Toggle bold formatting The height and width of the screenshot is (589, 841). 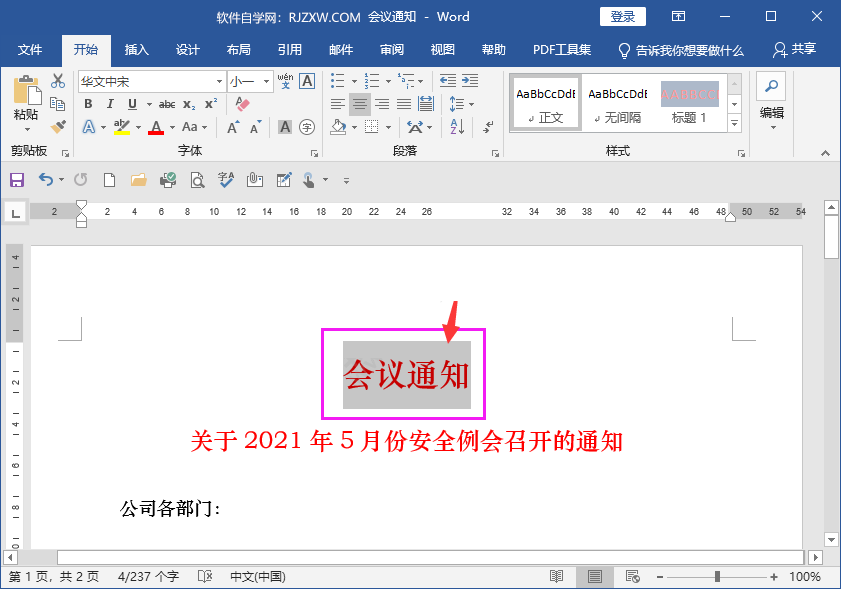pos(88,103)
